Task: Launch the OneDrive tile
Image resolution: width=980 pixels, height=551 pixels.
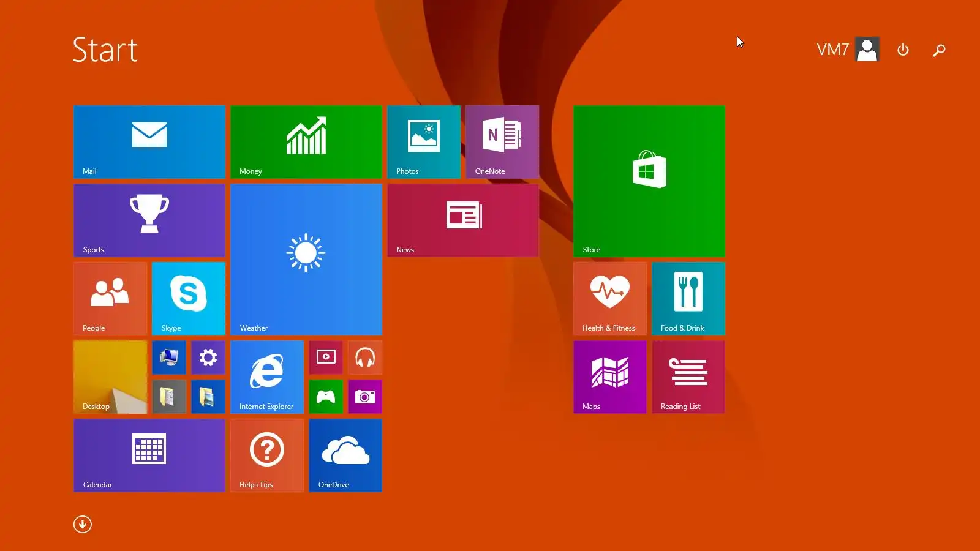Action: [x=345, y=455]
